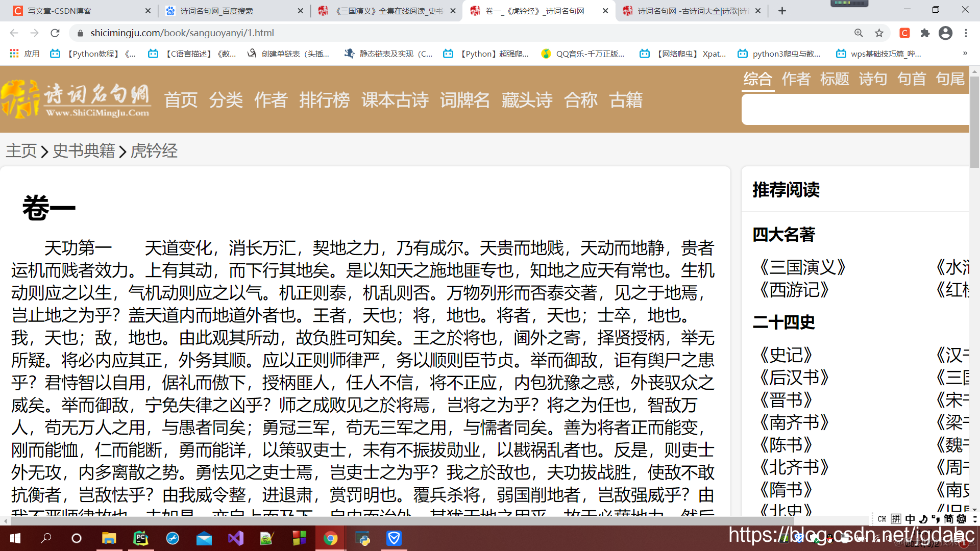Click the bookmark star in address bar
Screen dimensions: 980x551
coord(879,33)
